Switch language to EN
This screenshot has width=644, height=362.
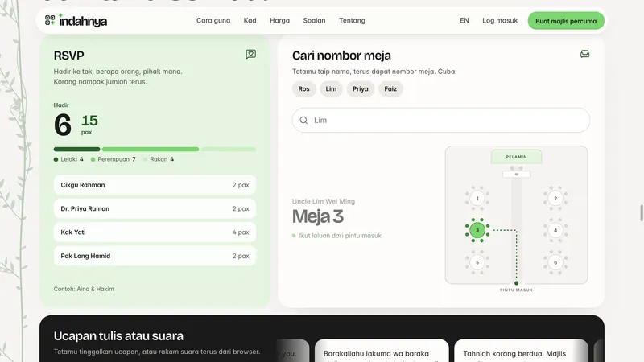pyautogui.click(x=464, y=21)
